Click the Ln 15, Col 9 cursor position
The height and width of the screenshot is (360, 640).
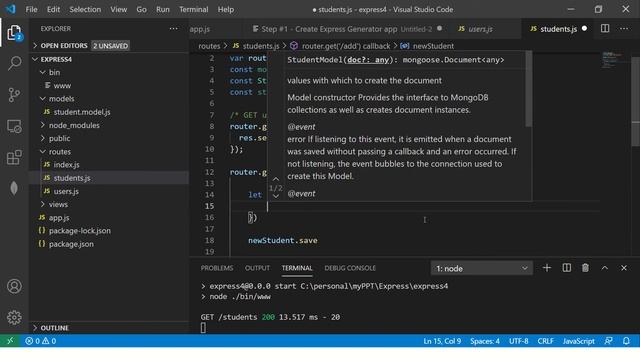pyautogui.click(x=442, y=341)
